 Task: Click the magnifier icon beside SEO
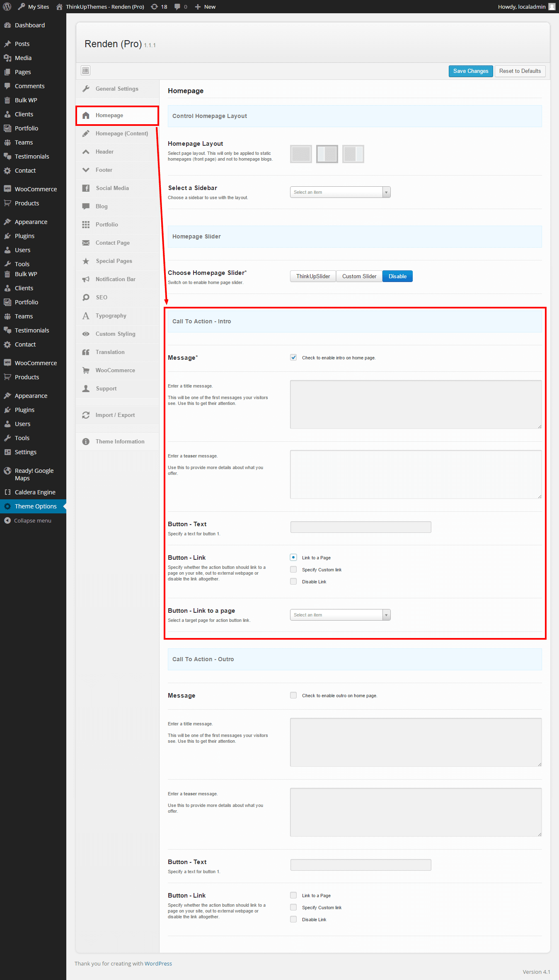(x=86, y=297)
